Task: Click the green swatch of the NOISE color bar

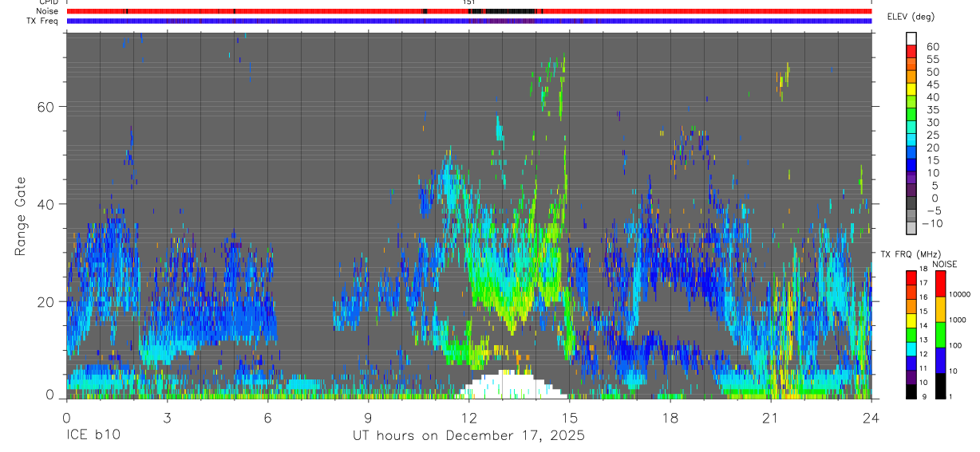Action: (x=940, y=335)
